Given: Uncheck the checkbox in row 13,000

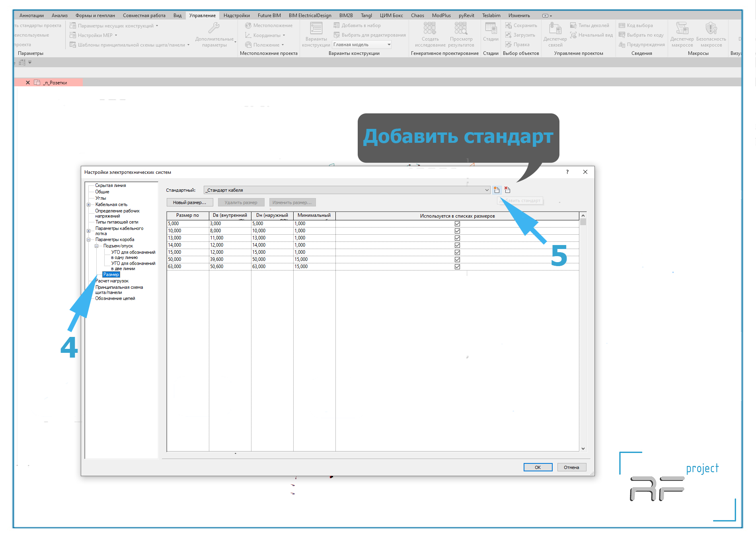Looking at the screenshot, I should click(x=457, y=238).
